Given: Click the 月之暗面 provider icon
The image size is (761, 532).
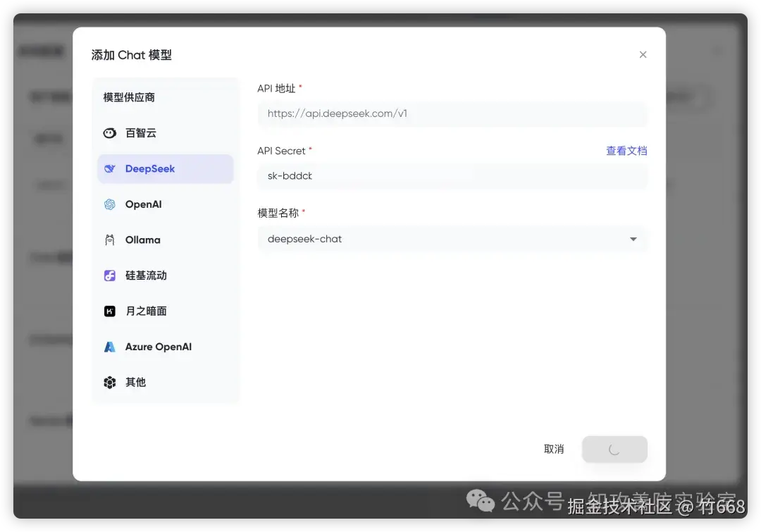Looking at the screenshot, I should click(x=109, y=311).
